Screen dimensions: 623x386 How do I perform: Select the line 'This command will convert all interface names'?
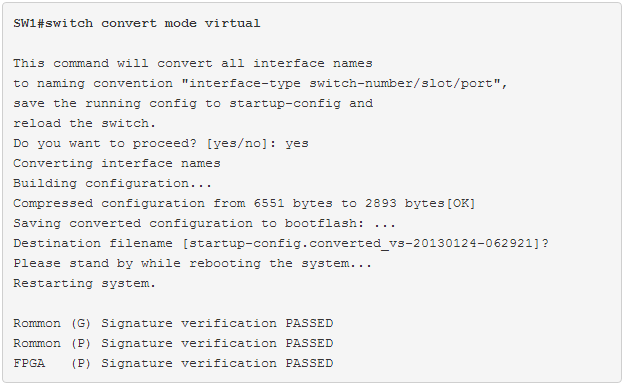(193, 64)
